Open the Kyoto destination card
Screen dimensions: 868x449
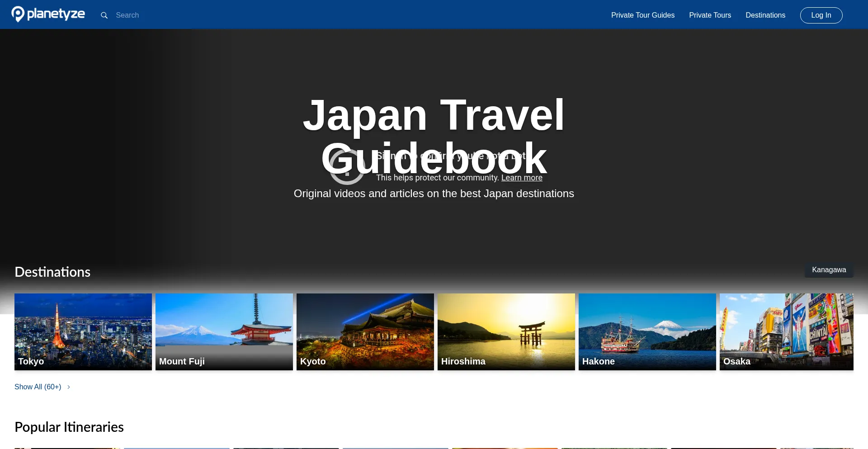click(x=365, y=331)
